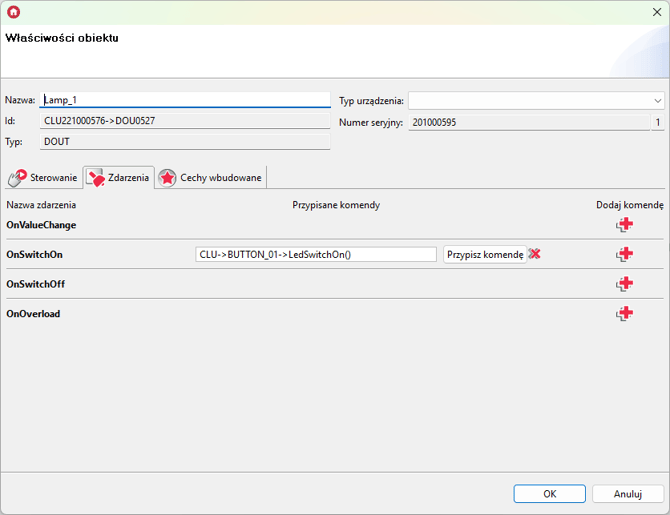Add a command to OnOverload event
Image resolution: width=670 pixels, height=515 pixels.
pyautogui.click(x=625, y=314)
